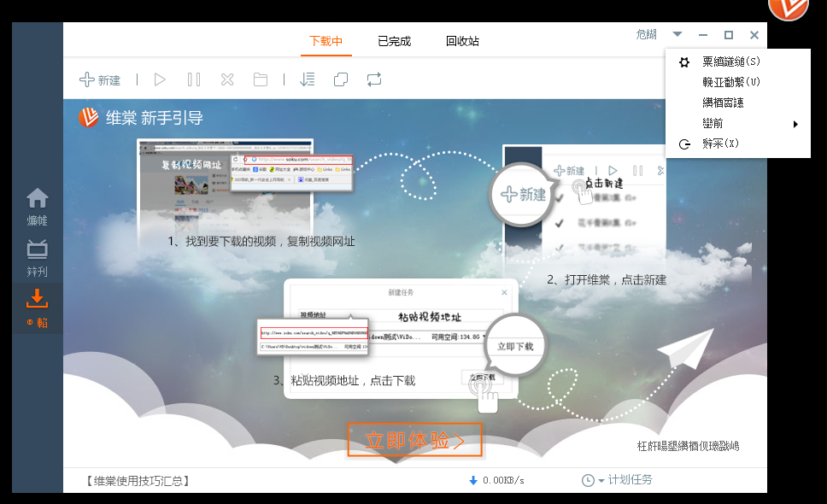Maximize the window
This screenshot has width=827, height=504.
[729, 35]
